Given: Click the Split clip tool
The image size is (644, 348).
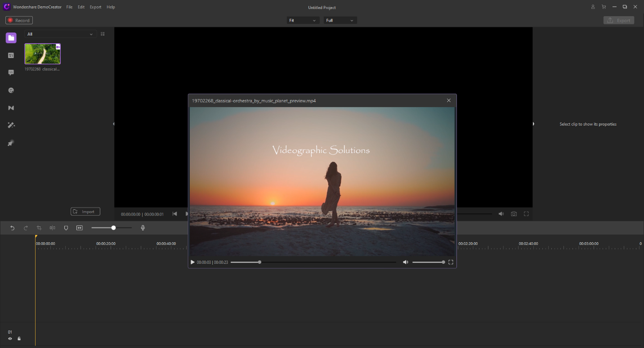Looking at the screenshot, I should click(x=53, y=228).
